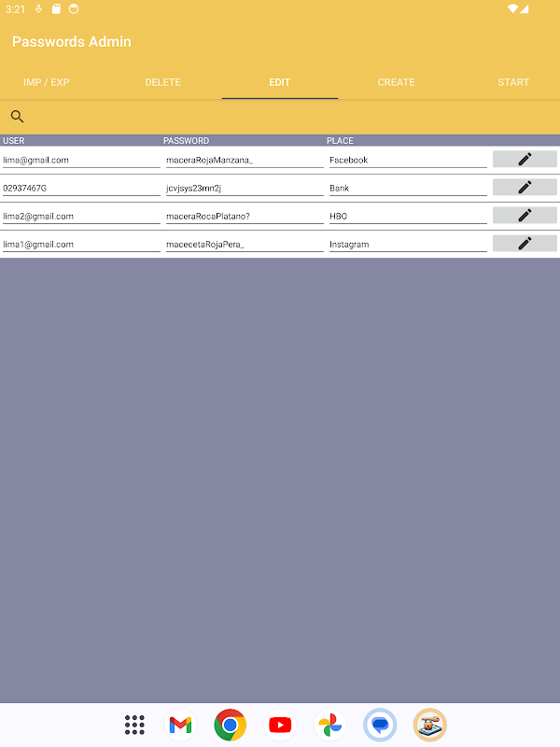Edit place field HBO
This screenshot has width=560, height=747.
point(408,217)
